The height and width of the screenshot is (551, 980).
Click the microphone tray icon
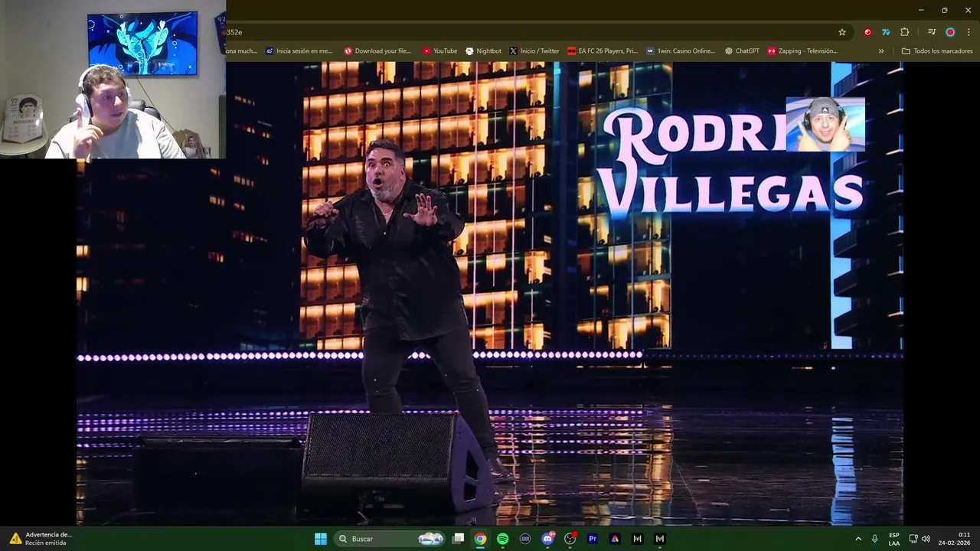click(875, 539)
